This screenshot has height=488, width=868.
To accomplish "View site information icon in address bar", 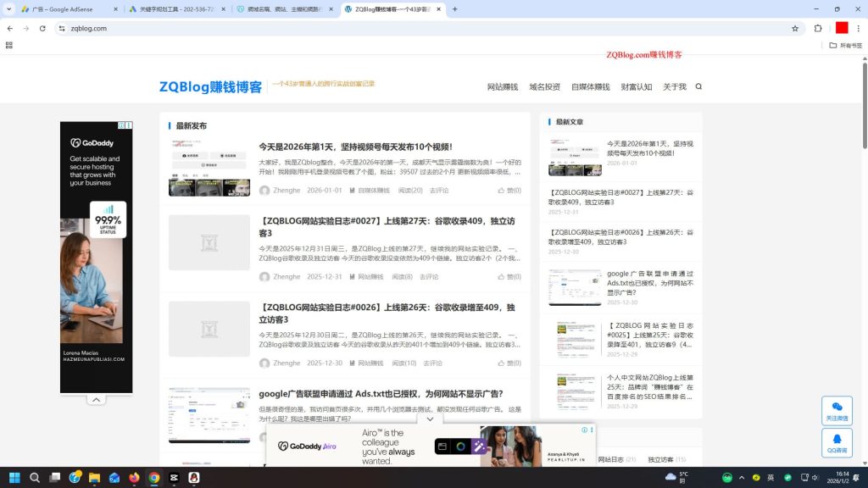I will pyautogui.click(x=62, y=28).
